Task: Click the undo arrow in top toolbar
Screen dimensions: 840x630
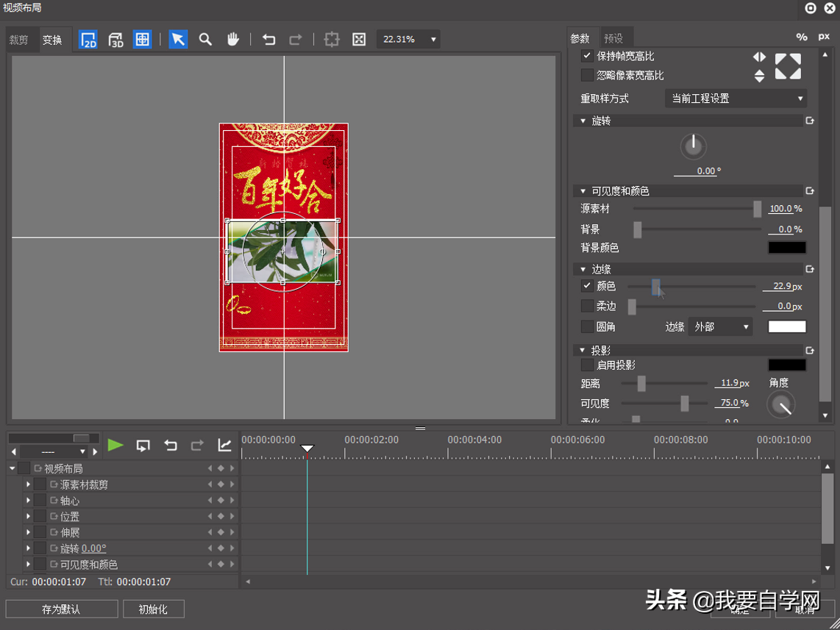Action: (269, 39)
